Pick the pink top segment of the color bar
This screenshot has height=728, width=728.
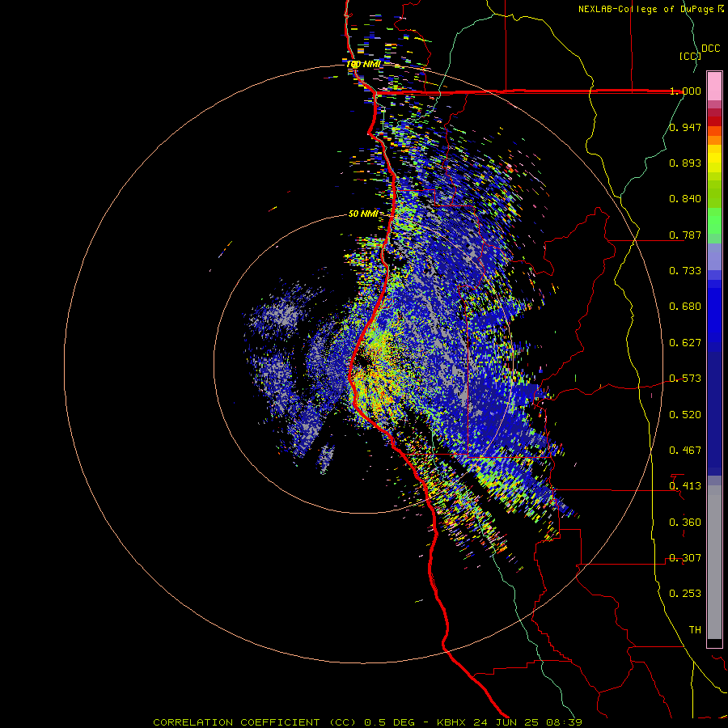coord(714,86)
